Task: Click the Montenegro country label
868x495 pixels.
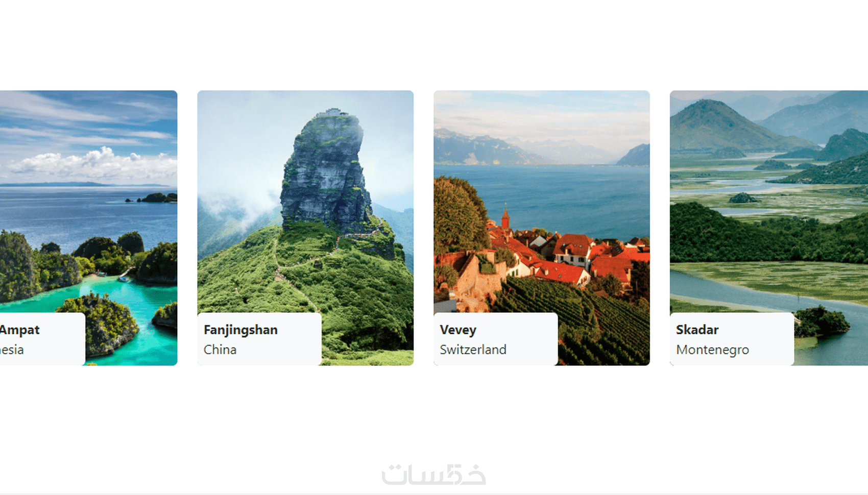Action: (712, 350)
